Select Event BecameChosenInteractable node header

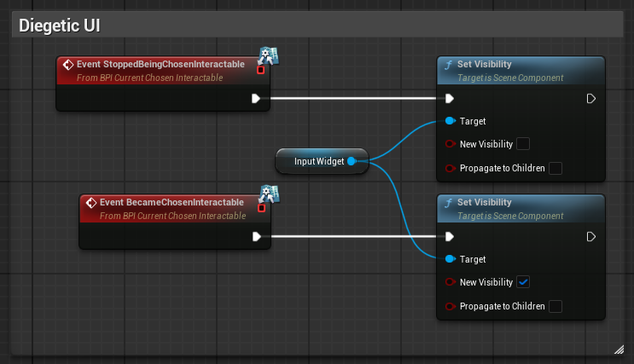click(175, 209)
